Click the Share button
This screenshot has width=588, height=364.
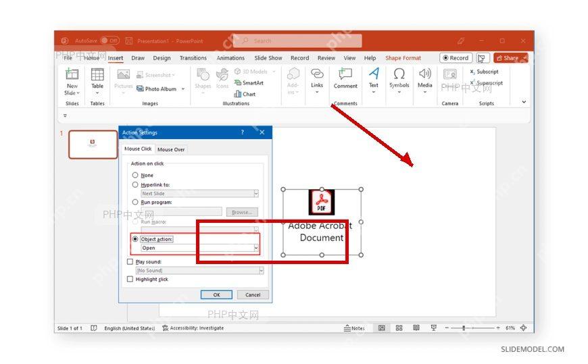[x=510, y=58]
